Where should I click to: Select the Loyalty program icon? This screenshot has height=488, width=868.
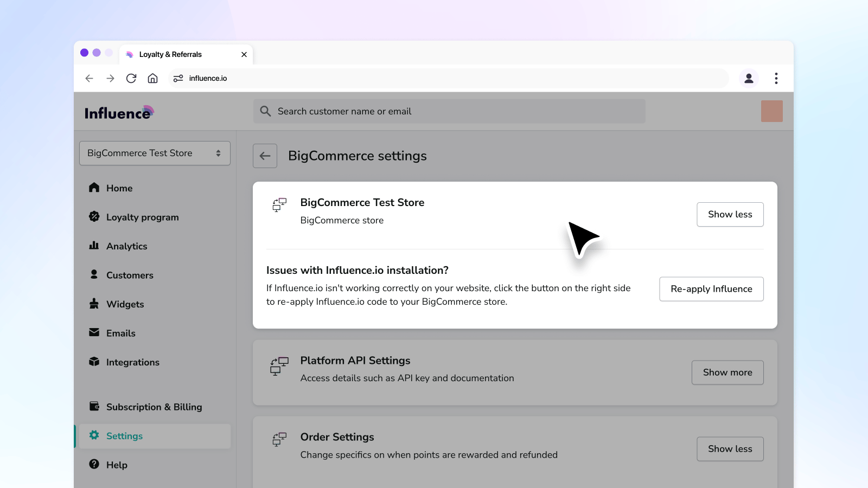(x=94, y=217)
